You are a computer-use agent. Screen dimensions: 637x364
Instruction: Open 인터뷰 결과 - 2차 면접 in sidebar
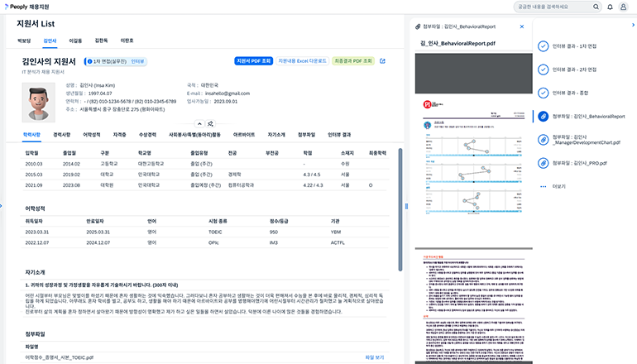574,69
